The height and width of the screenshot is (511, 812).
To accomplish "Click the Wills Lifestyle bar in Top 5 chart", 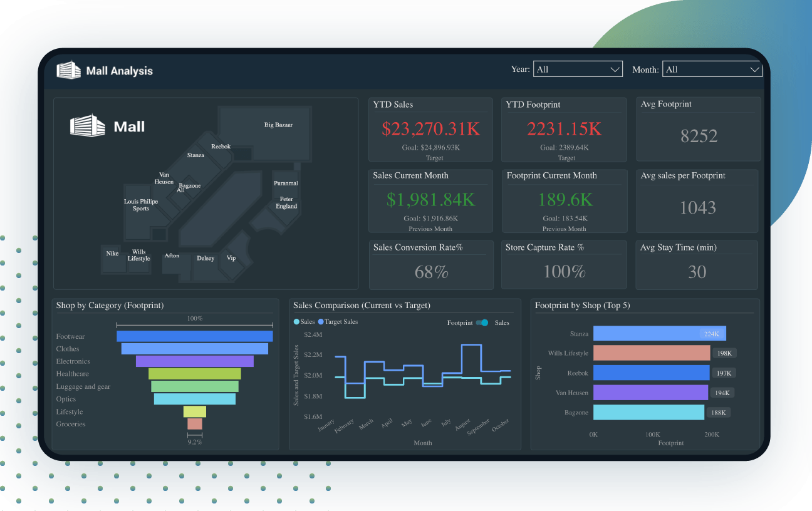I will point(652,353).
